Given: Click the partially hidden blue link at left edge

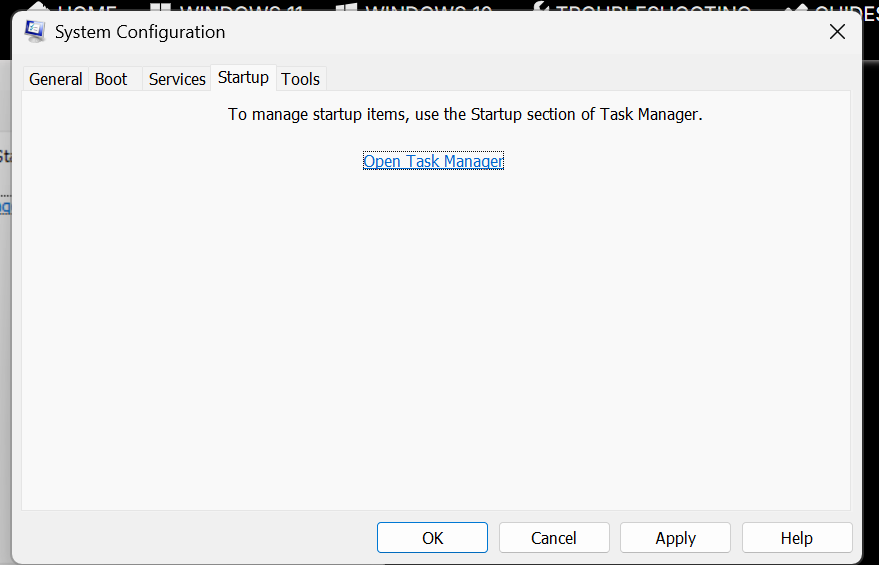Looking at the screenshot, I should 4,207.
